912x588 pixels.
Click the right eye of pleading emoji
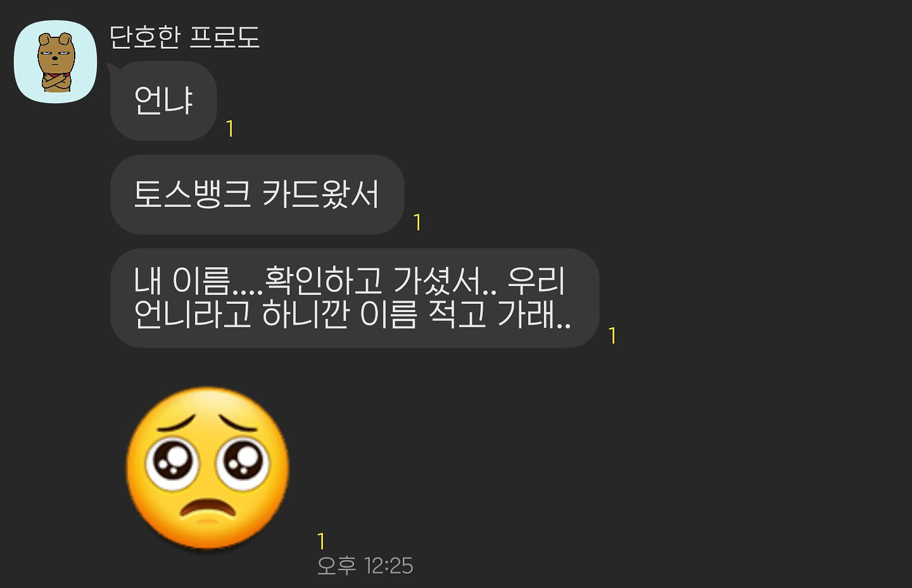point(243,460)
